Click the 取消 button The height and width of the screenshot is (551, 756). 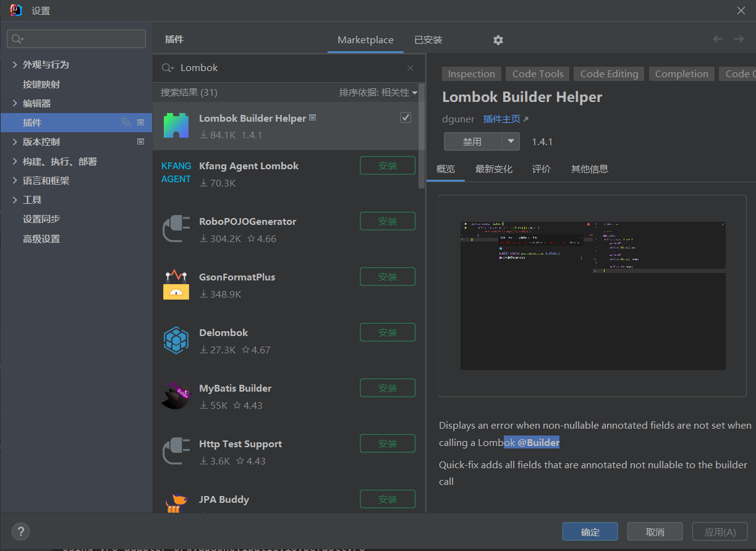pos(655,532)
